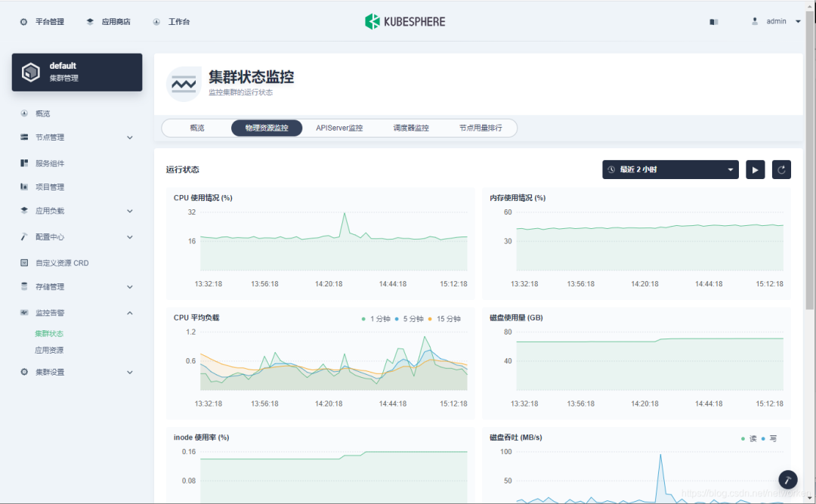
Task: Select 集群状态 in the sidebar
Action: click(49, 334)
